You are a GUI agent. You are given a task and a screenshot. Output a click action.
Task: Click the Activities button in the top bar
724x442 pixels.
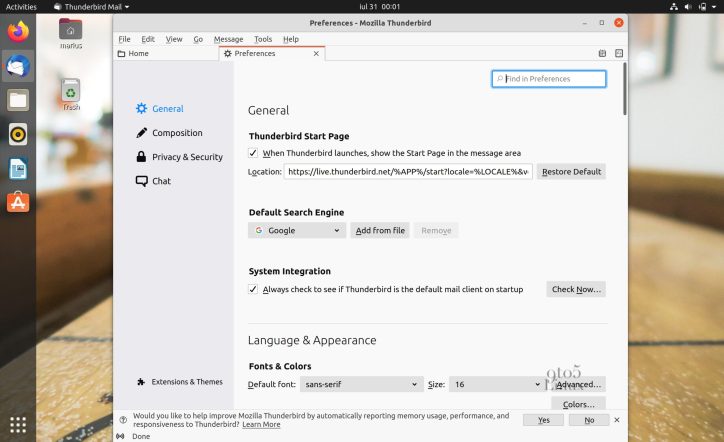[x=21, y=6]
